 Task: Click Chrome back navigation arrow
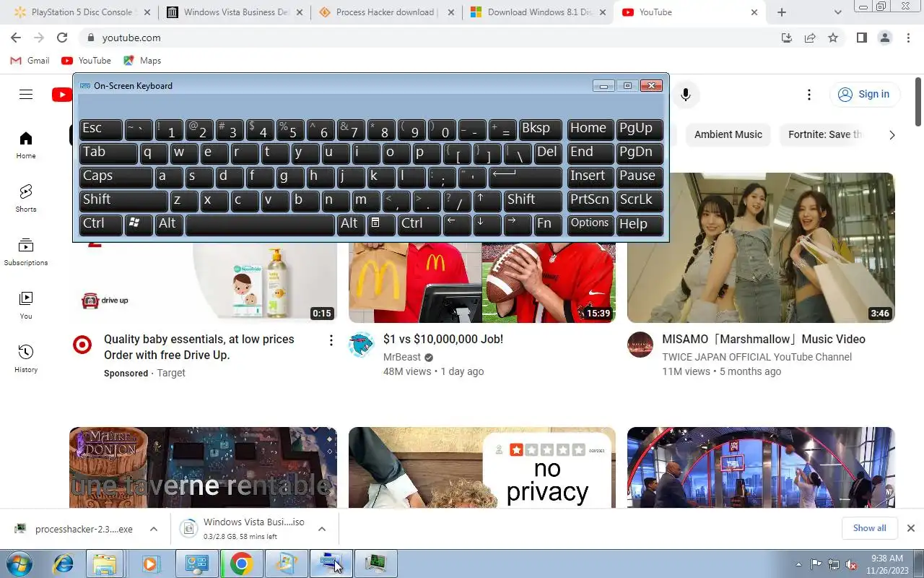(16, 38)
